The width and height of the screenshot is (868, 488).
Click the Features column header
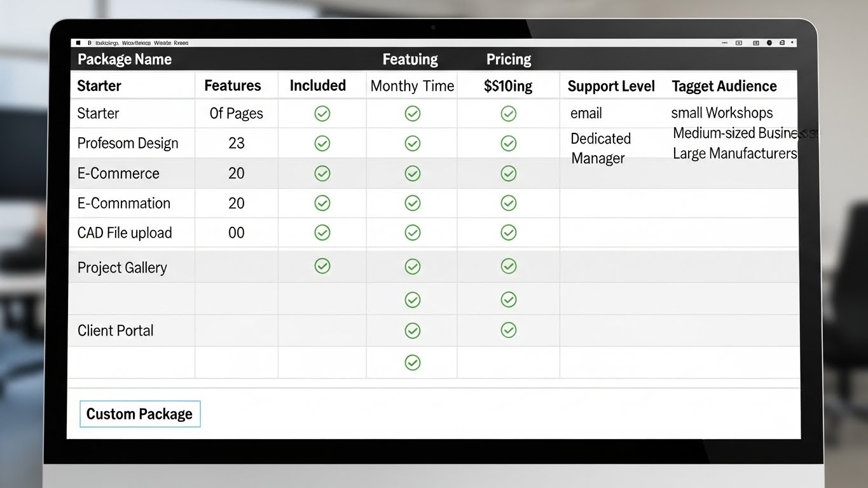pos(232,86)
